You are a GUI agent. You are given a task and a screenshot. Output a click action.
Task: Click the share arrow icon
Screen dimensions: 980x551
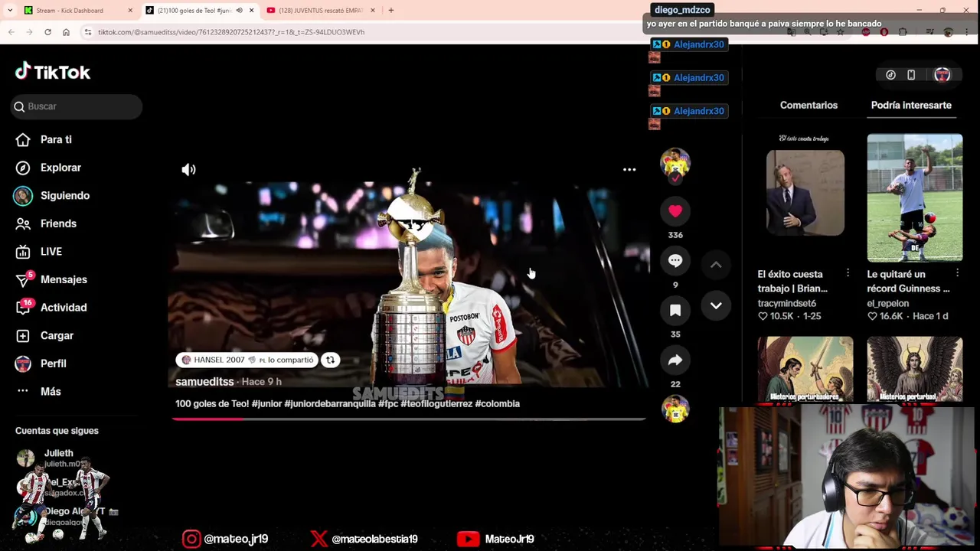pos(675,360)
